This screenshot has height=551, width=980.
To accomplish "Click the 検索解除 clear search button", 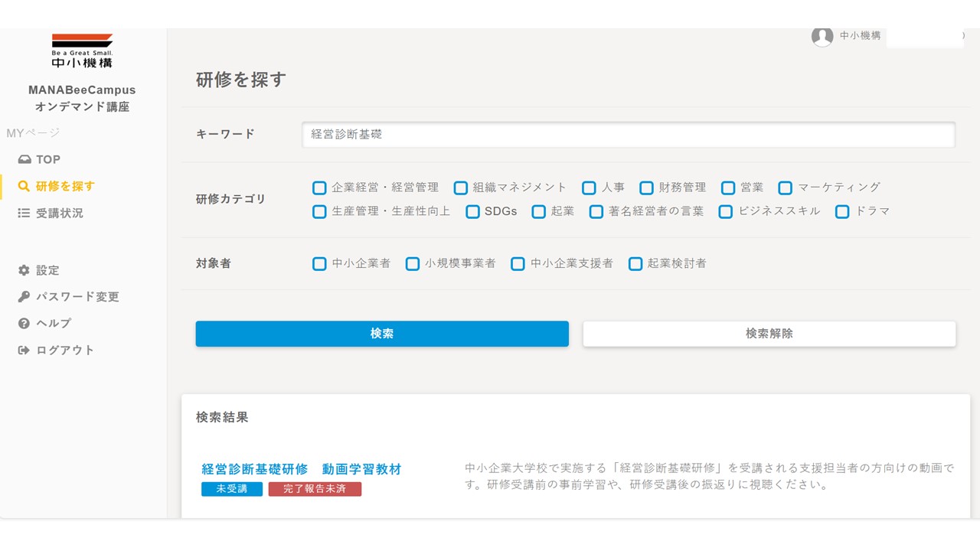I will tap(769, 333).
